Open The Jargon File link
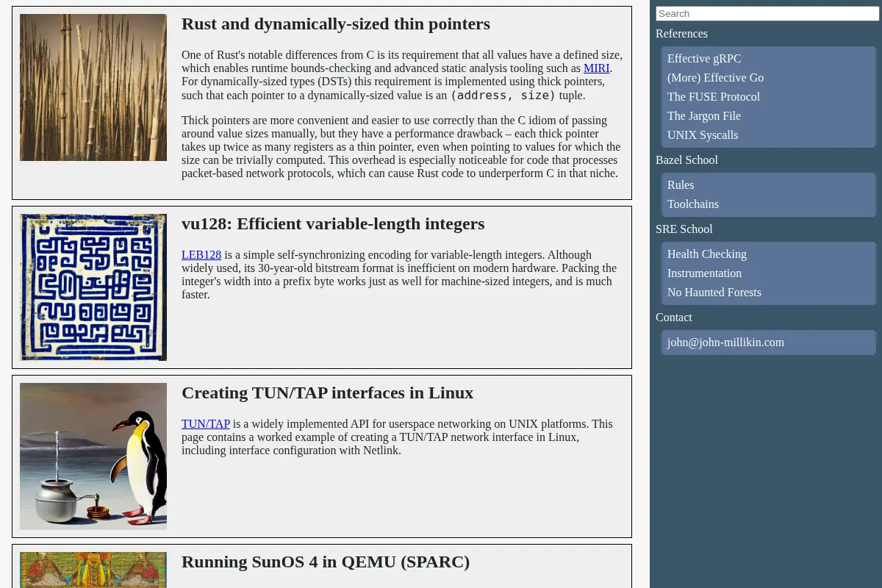The width and height of the screenshot is (882, 588). tap(704, 116)
